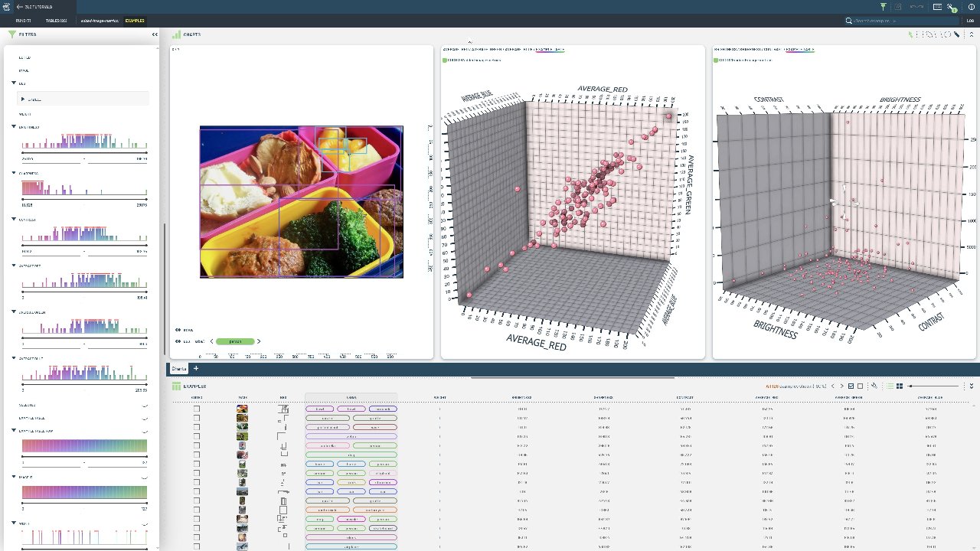This screenshot has width=980, height=551.
Task: Collapse the Filters panel with double chevron
Action: 155,34
